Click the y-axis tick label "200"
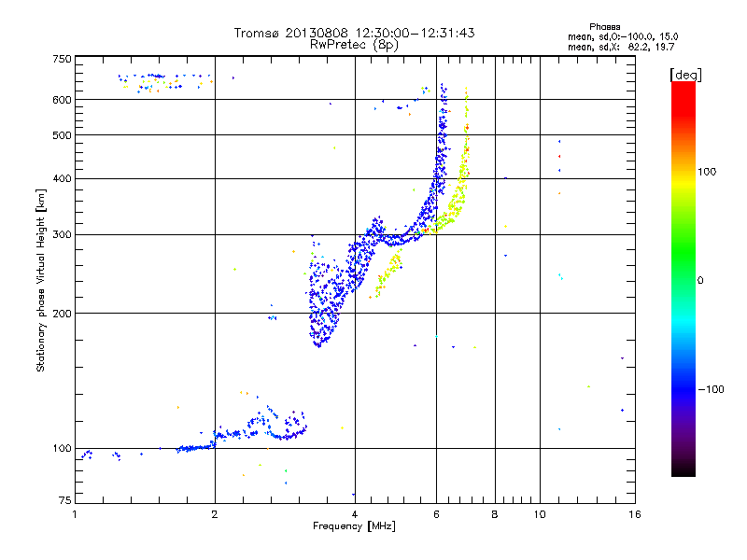747x560 pixels. [62, 314]
